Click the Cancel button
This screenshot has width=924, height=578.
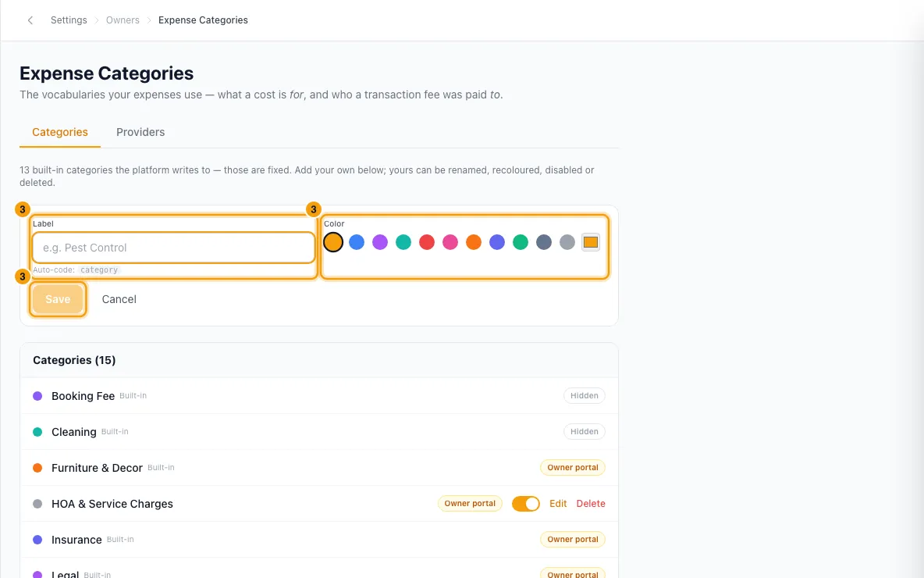coord(119,299)
